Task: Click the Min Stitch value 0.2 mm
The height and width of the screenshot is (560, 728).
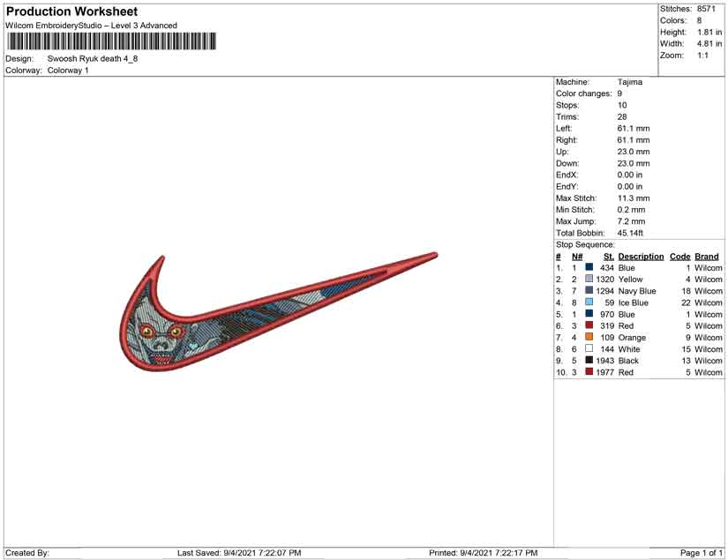Action: click(631, 210)
